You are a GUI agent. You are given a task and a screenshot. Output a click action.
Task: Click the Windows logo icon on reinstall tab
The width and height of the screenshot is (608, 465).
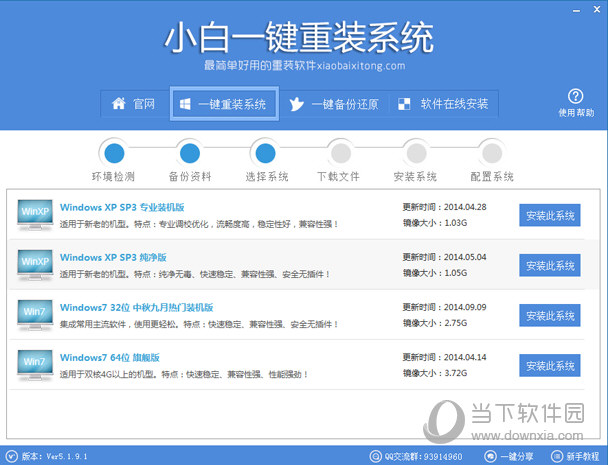(x=185, y=104)
